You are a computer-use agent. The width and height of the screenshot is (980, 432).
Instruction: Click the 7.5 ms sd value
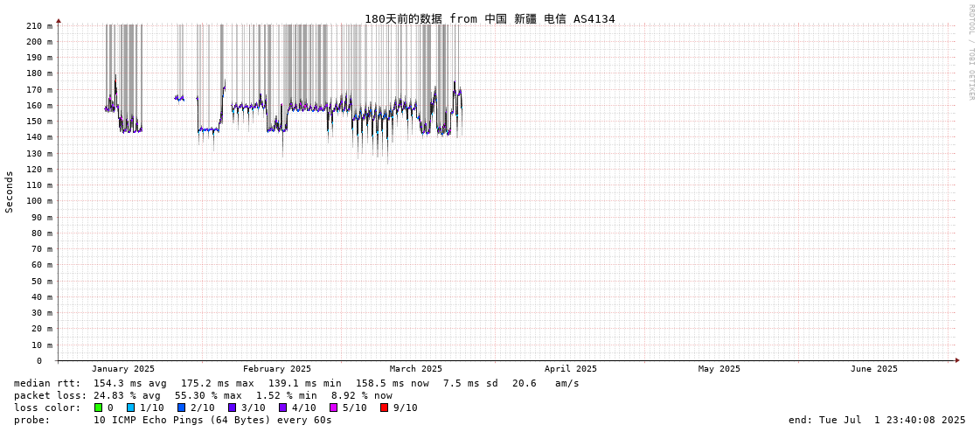pos(470,383)
